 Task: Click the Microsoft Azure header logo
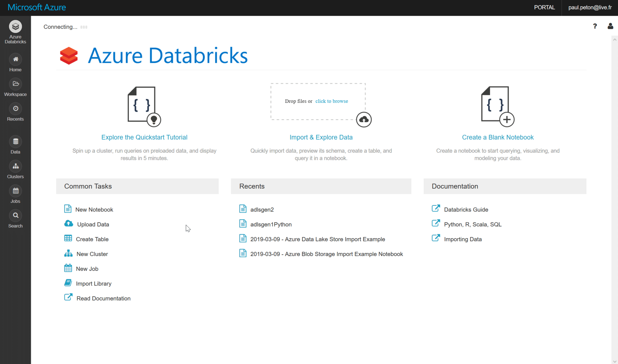37,7
